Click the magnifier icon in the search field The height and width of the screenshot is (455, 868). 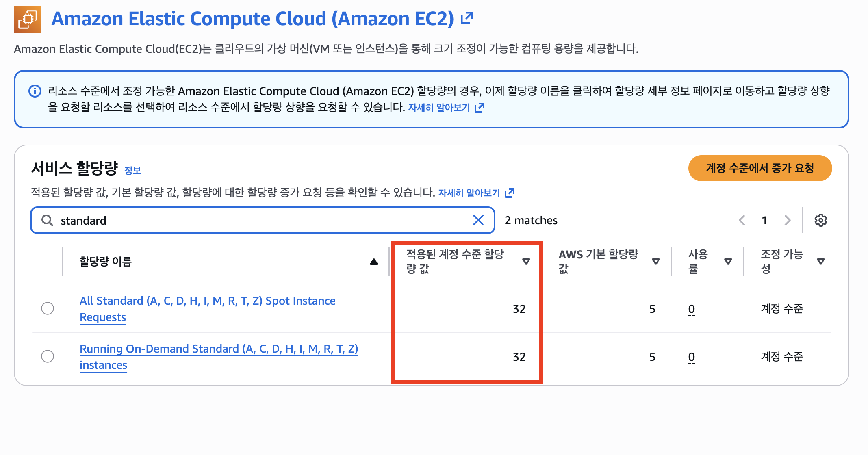(x=47, y=220)
